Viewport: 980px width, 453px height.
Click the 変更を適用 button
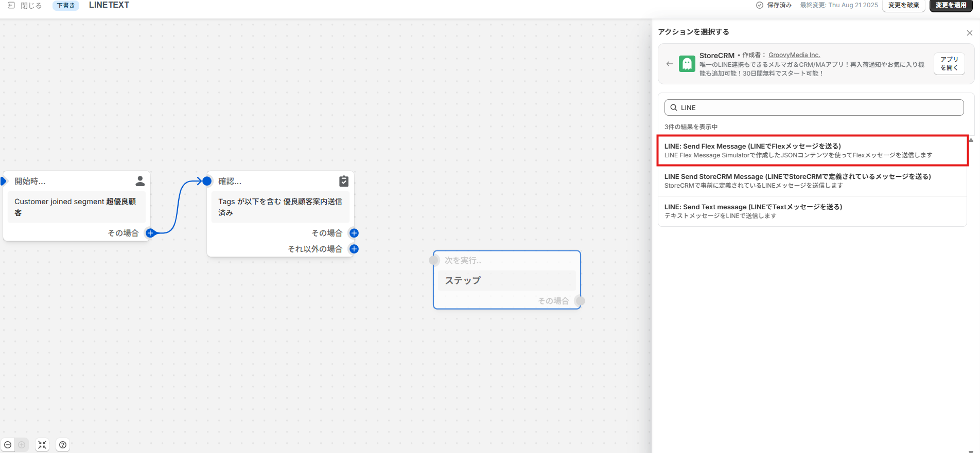[x=951, y=5]
